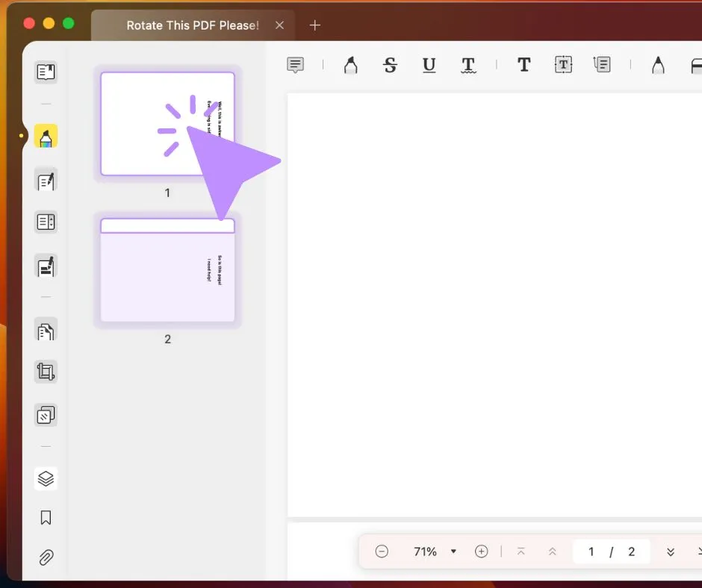The width and height of the screenshot is (702, 588).
Task: Jump to the first page
Action: [521, 551]
